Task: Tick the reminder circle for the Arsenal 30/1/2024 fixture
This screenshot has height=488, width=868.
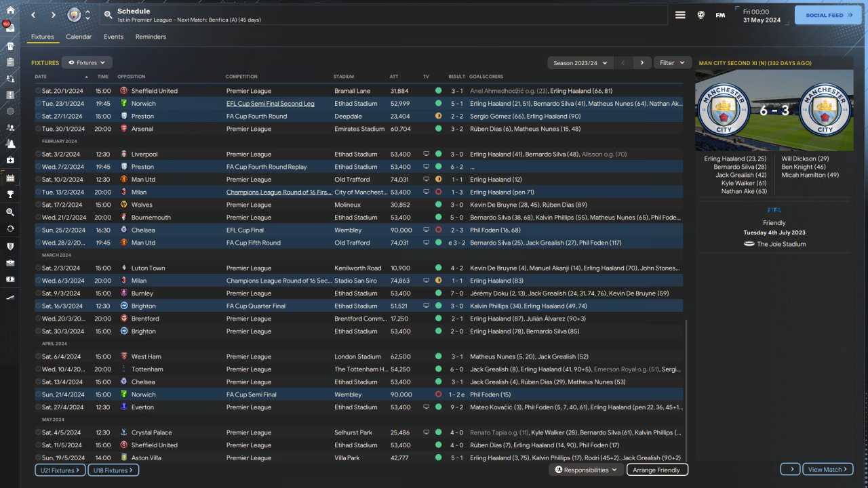Action: tap(37, 129)
